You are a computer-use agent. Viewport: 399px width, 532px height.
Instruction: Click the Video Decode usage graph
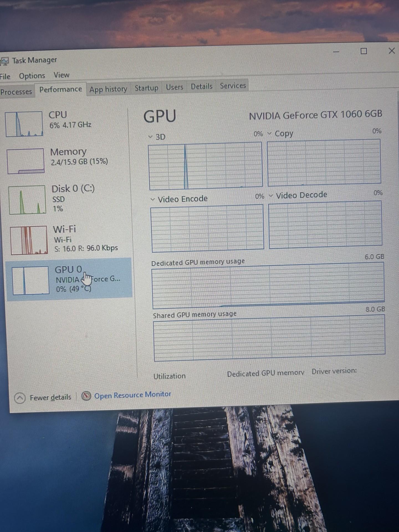[325, 225]
